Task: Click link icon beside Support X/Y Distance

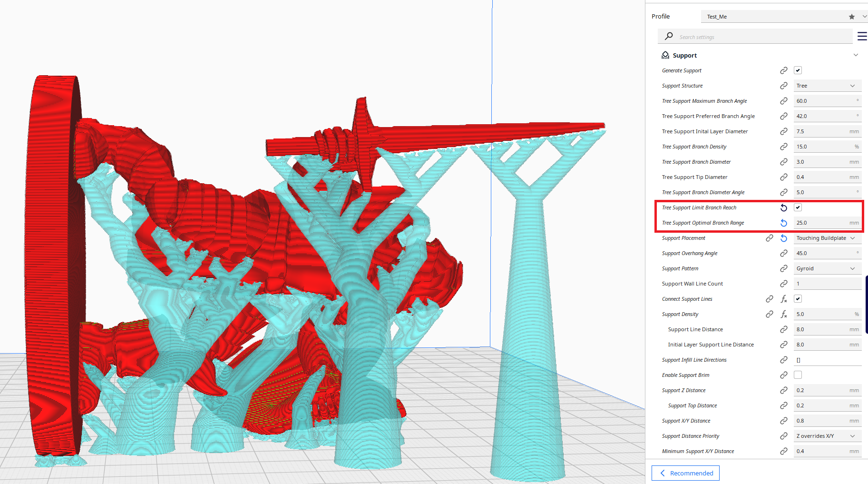Action: point(783,421)
